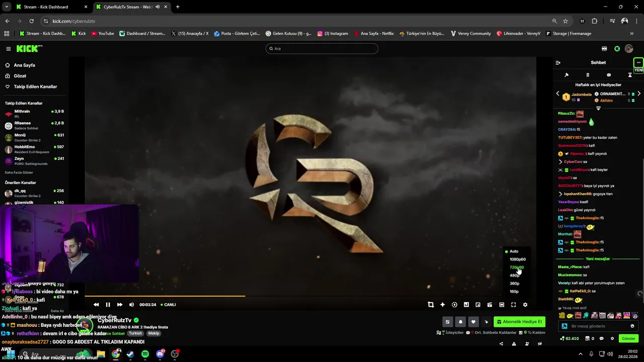Click Abonelik Hediye Et button

coord(519,322)
